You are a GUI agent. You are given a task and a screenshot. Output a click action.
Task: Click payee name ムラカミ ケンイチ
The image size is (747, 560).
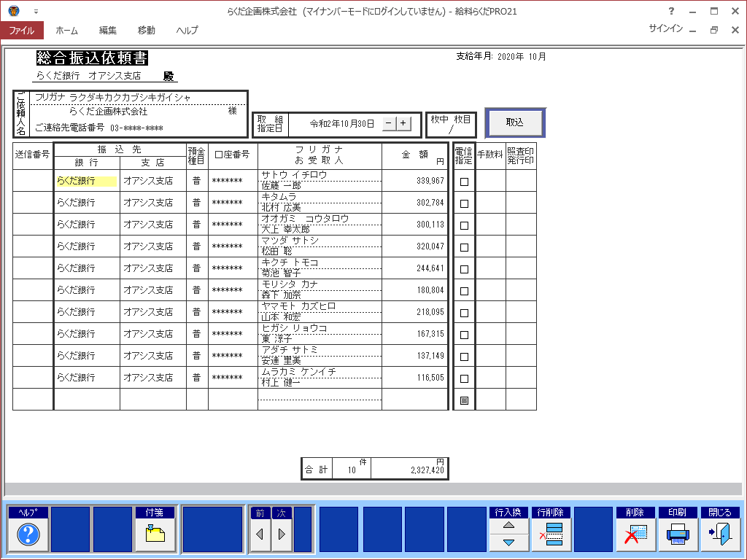[x=298, y=372]
